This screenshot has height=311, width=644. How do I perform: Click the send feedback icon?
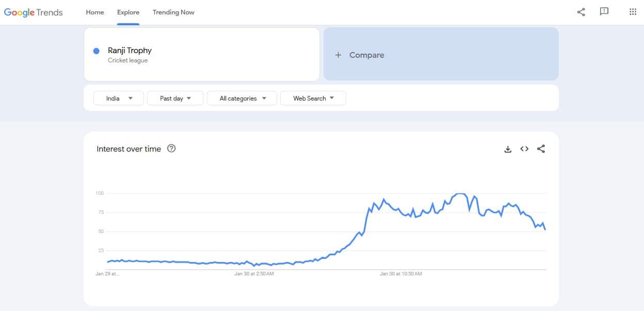click(604, 12)
